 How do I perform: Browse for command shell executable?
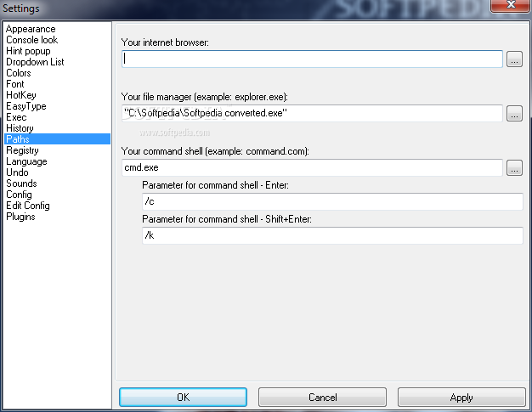click(x=514, y=167)
